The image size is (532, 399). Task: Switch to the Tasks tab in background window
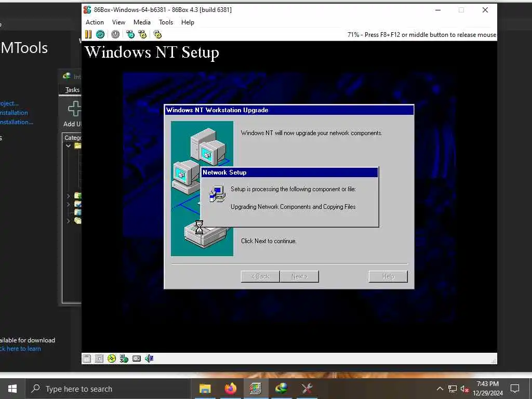tap(72, 90)
